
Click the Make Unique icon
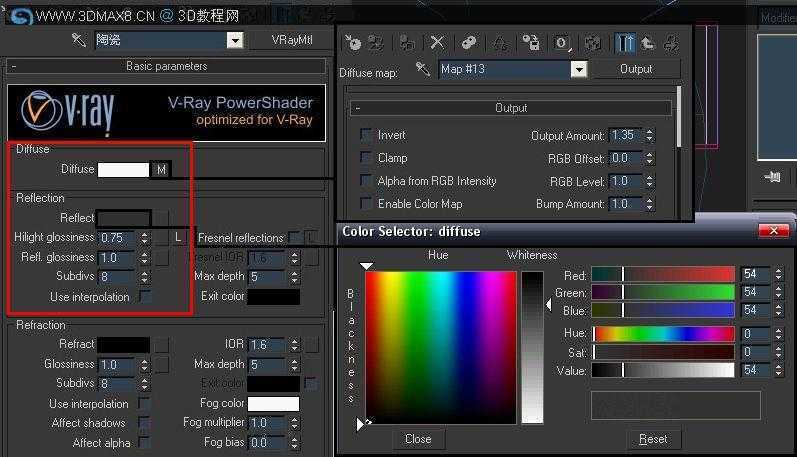500,43
